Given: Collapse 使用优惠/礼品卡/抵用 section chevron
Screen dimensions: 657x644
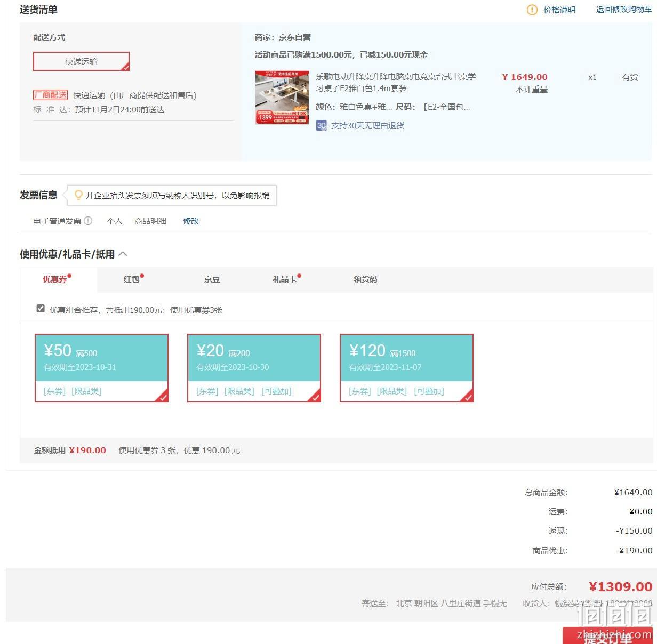Looking at the screenshot, I should point(123,254).
